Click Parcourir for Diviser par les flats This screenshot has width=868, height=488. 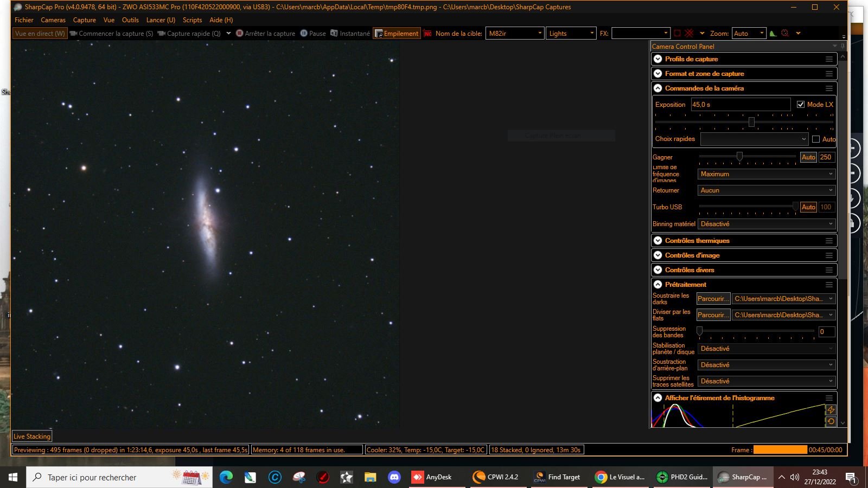[x=713, y=315]
